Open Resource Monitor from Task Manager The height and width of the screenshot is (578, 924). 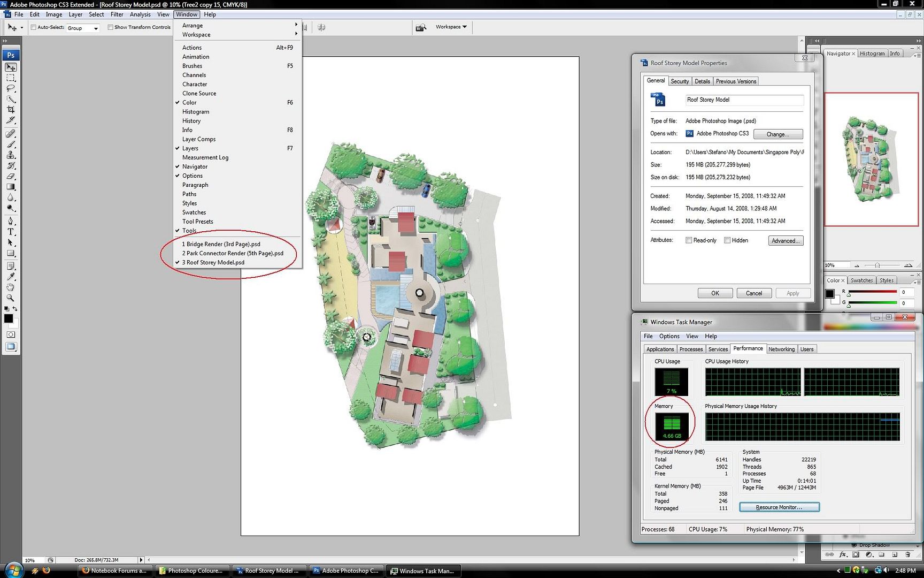(779, 507)
